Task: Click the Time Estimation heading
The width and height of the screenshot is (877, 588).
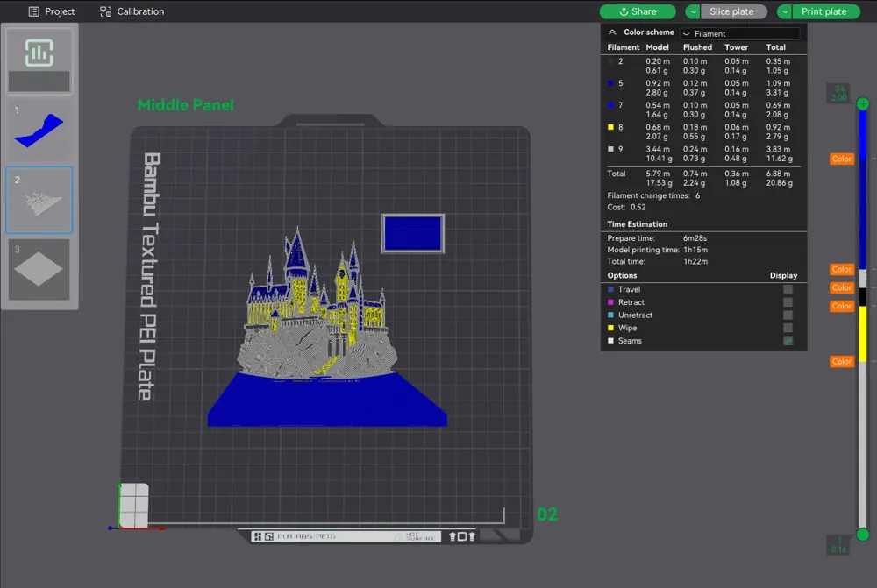Action: click(x=637, y=224)
